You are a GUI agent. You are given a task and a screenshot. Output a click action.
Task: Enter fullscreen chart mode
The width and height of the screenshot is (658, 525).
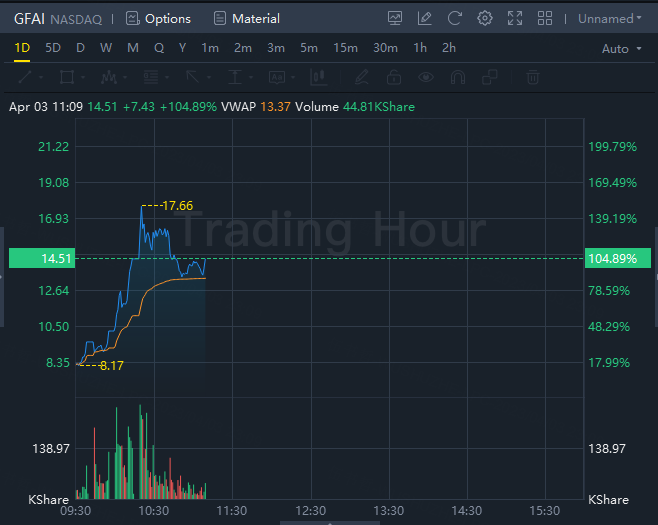pyautogui.click(x=515, y=18)
